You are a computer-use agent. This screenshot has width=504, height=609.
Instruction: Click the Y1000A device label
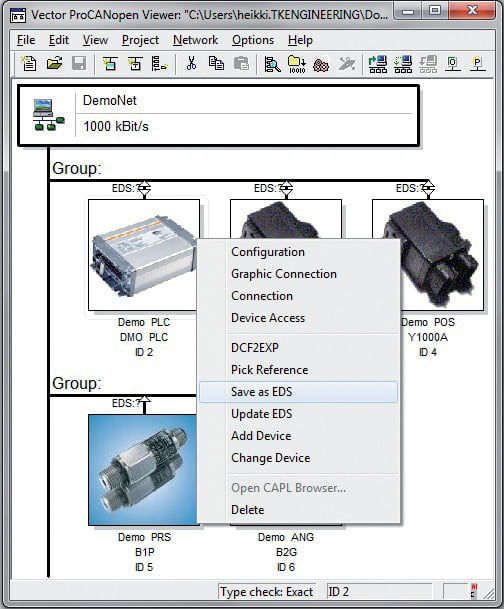tap(428, 337)
